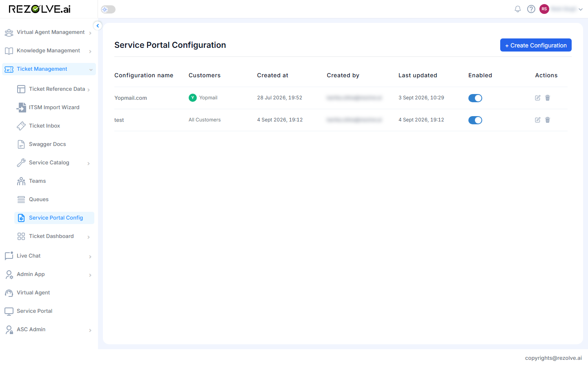Image resolution: width=588 pixels, height=368 pixels.
Task: Click the Ticket Dashboard grid icon
Action: 21,236
